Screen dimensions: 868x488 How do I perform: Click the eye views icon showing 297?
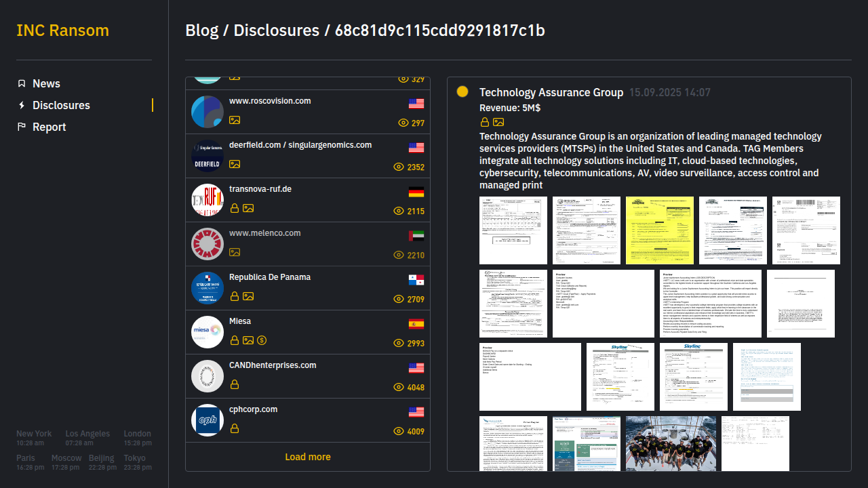403,123
